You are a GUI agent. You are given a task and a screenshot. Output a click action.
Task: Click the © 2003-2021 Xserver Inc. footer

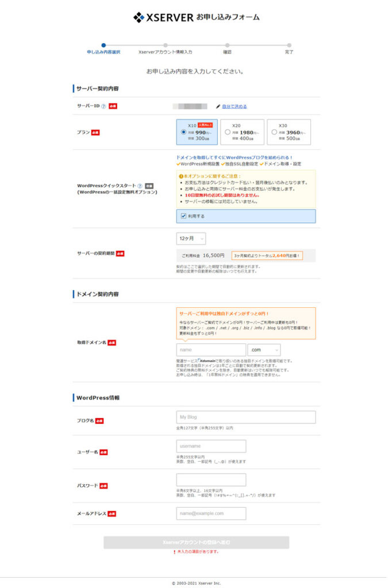click(196, 583)
